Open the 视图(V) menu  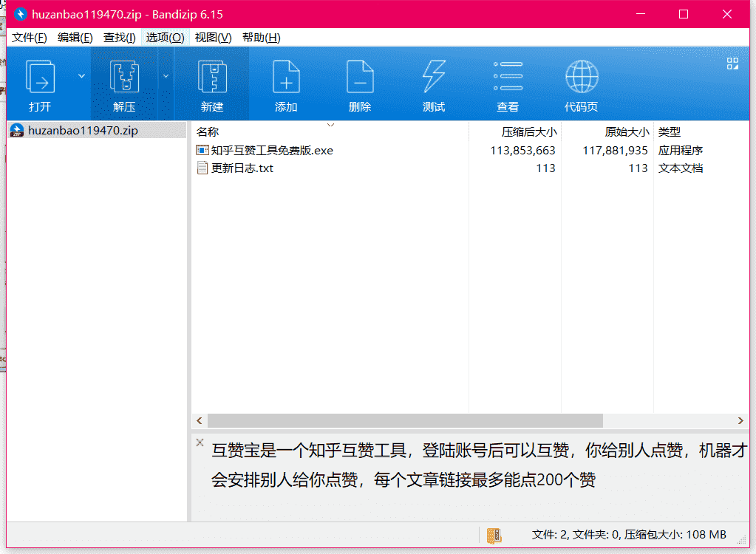pyautogui.click(x=213, y=38)
